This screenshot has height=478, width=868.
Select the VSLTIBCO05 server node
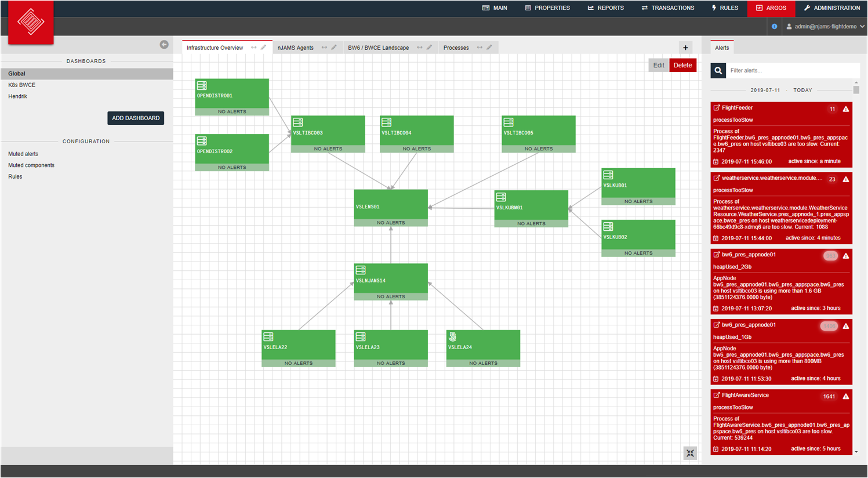coord(539,134)
